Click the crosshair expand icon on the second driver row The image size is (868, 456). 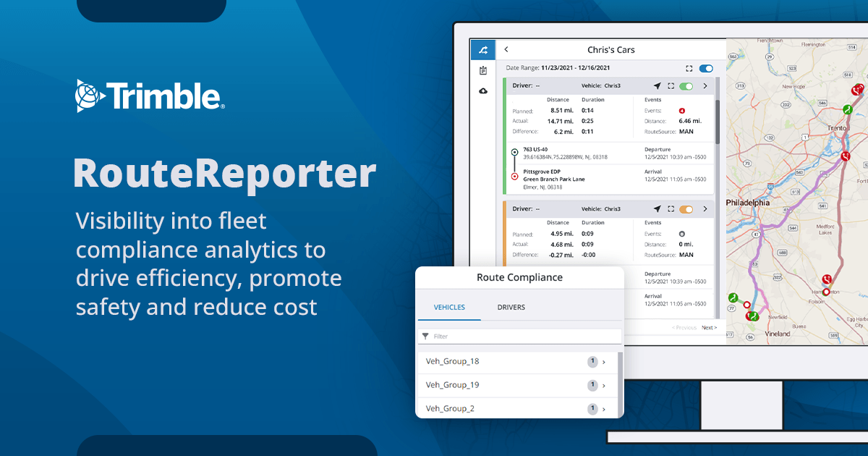[670, 208]
